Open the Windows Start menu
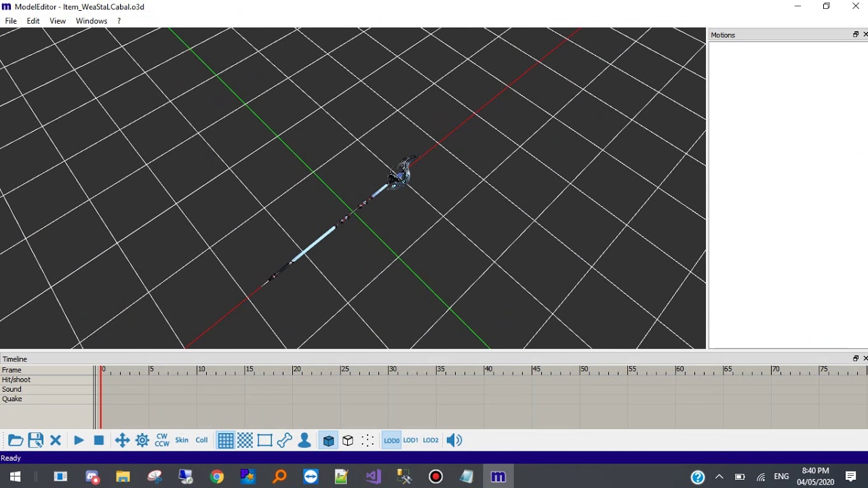 [15, 476]
